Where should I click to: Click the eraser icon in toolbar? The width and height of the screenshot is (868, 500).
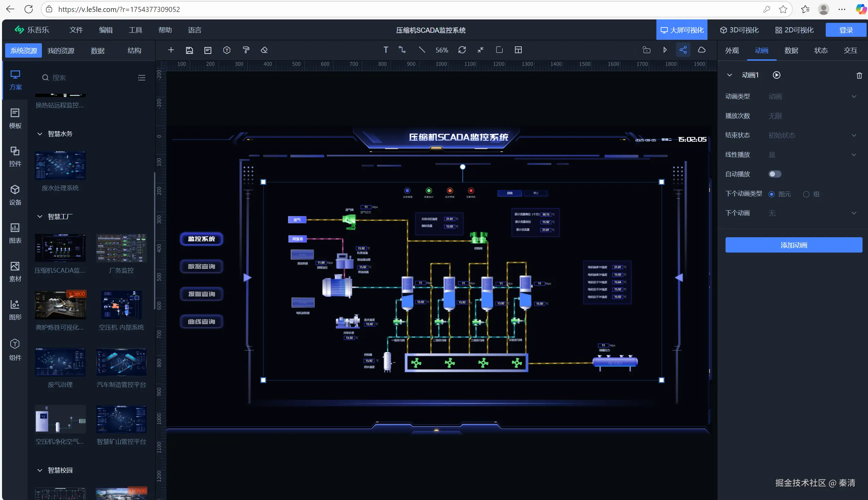point(264,50)
